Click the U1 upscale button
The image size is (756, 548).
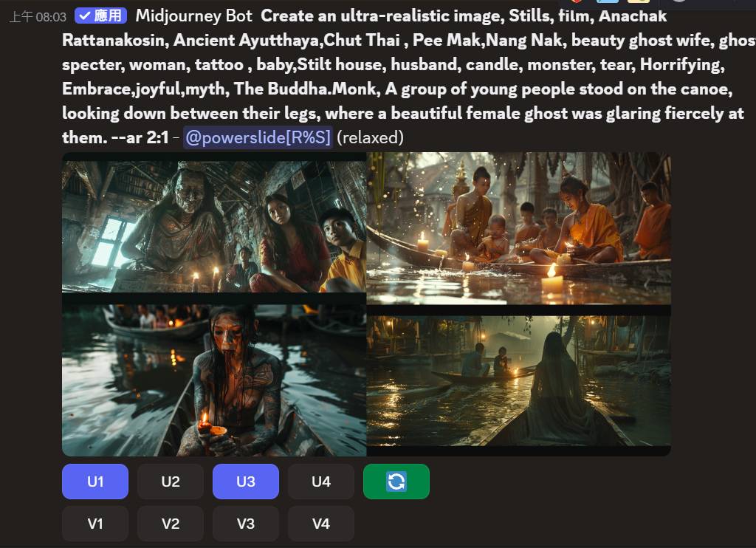95,482
